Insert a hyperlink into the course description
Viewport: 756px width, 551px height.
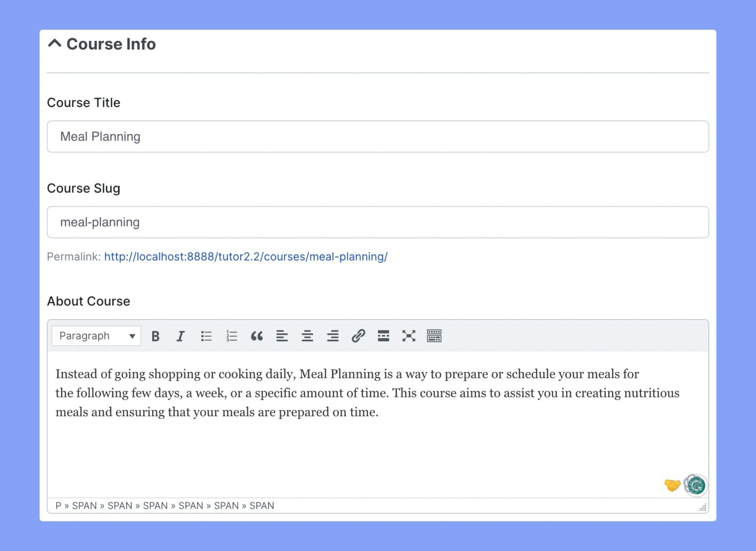[x=358, y=336]
